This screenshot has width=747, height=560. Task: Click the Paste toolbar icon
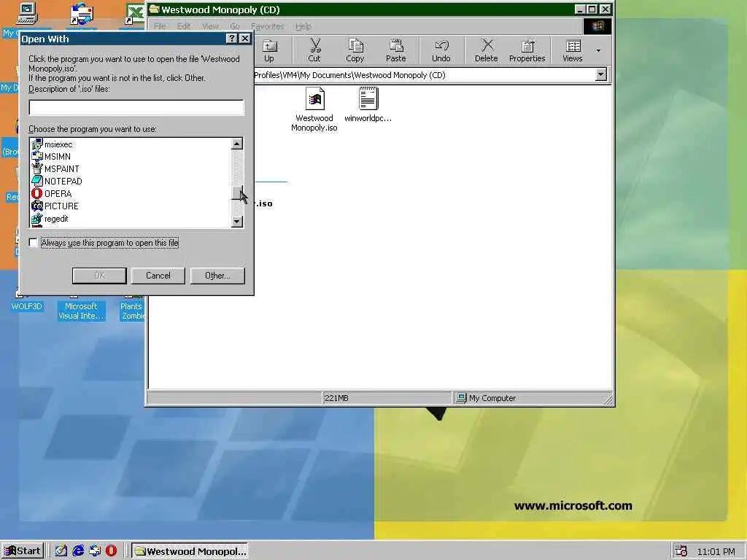[x=396, y=50]
